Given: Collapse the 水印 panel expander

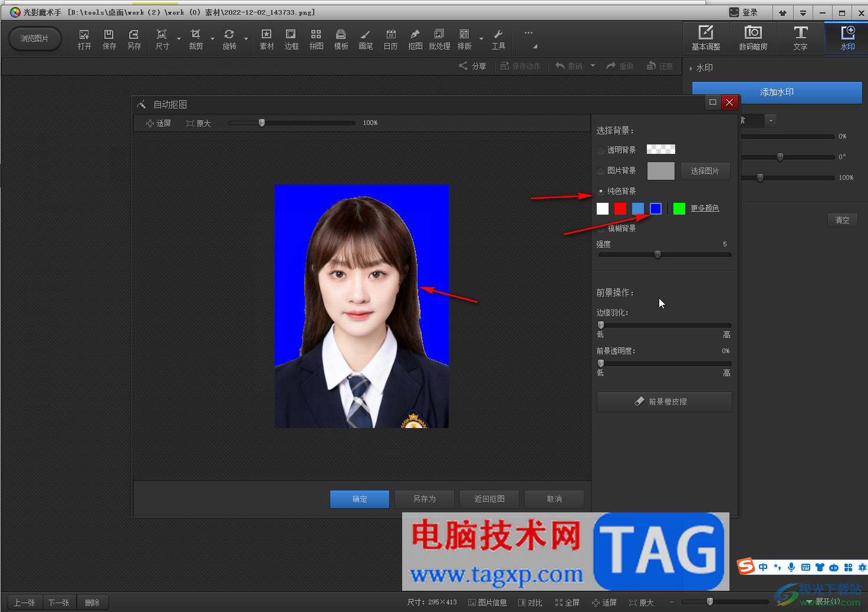Looking at the screenshot, I should pos(691,68).
